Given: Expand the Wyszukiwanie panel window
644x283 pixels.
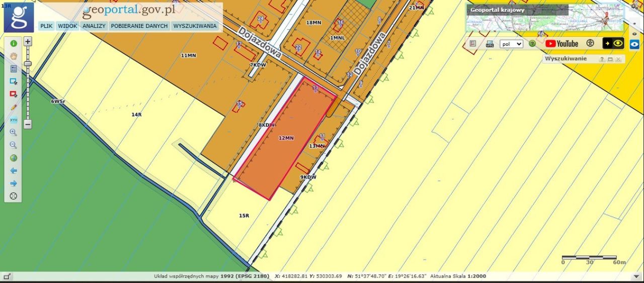Looking at the screenshot, I should click(x=610, y=59).
